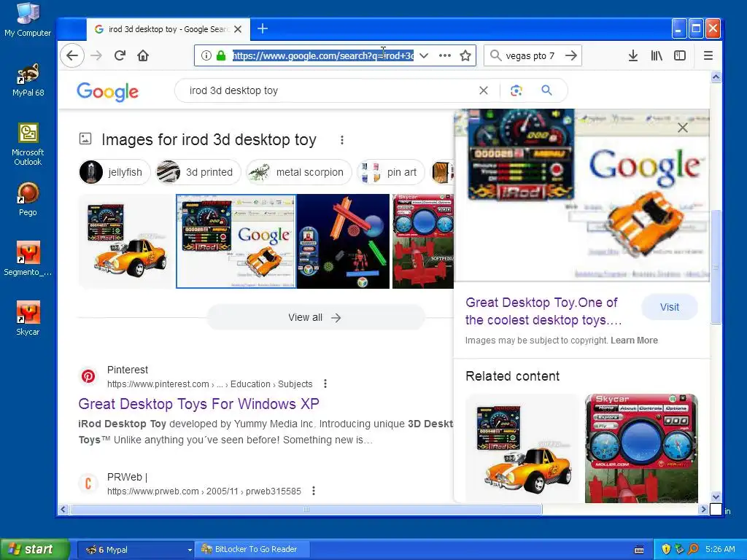Select the Pego desktop icon

[28, 199]
